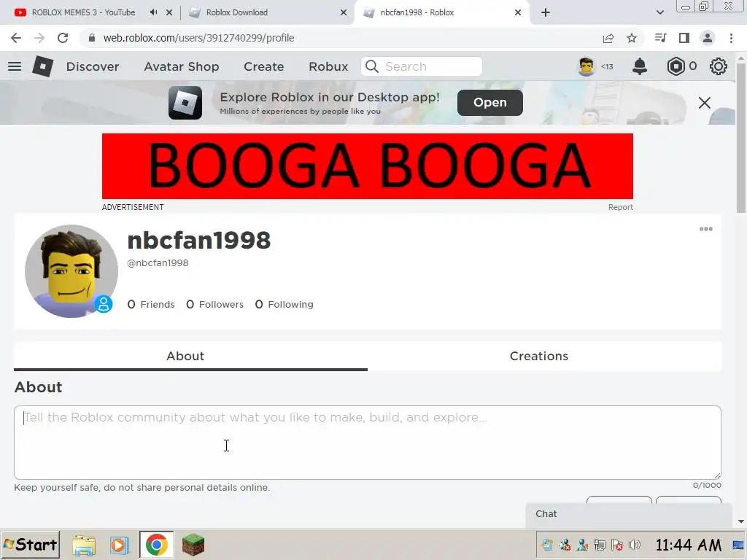Click the site lock icon in address bar
The height and width of the screenshot is (560, 747).
[92, 38]
